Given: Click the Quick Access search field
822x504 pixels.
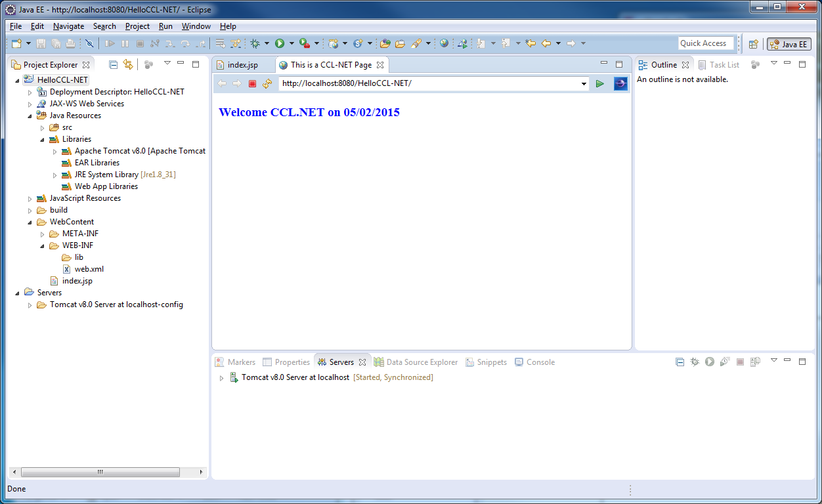Looking at the screenshot, I should pos(705,43).
